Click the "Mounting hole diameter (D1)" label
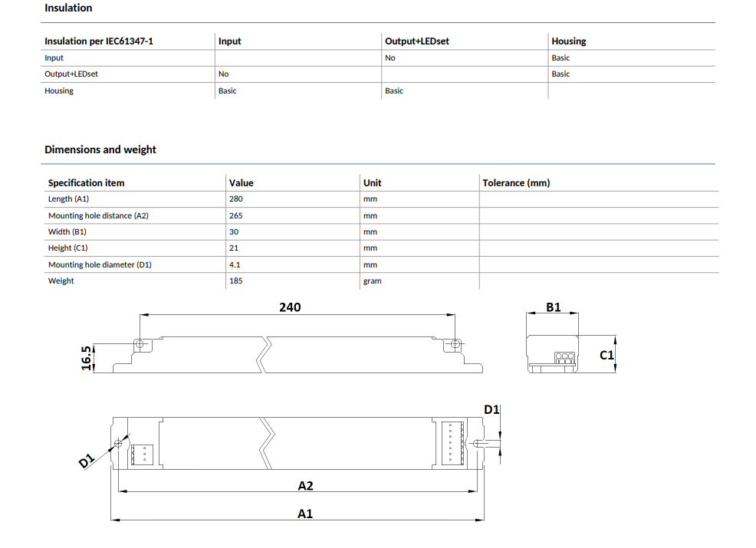The height and width of the screenshot is (548, 756). [x=100, y=264]
